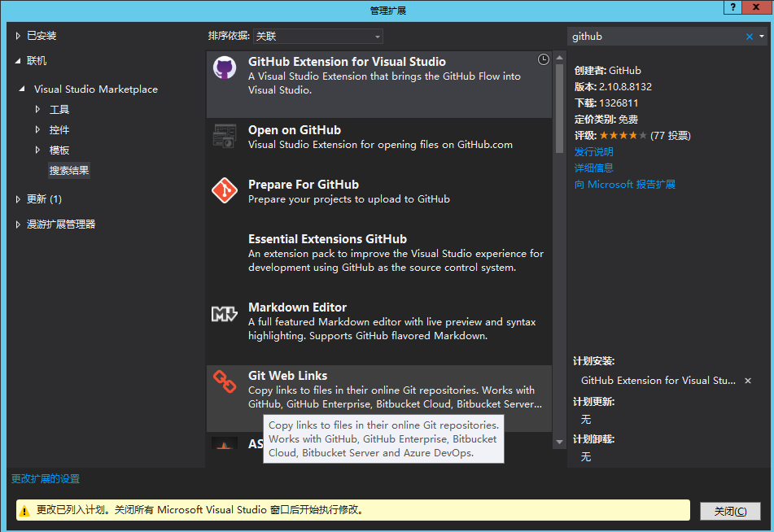Clear the github search text

(750, 37)
